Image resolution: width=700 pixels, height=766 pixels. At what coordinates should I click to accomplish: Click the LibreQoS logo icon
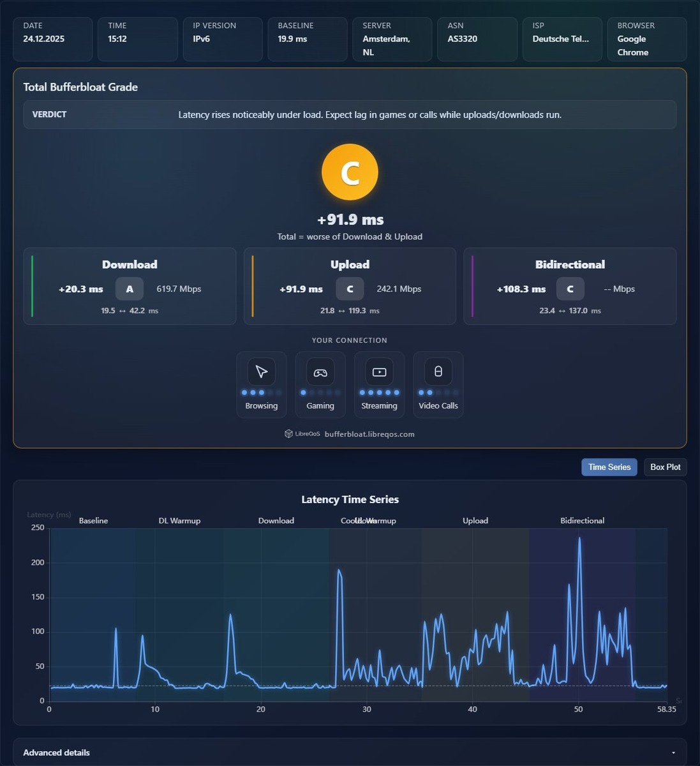coord(288,434)
